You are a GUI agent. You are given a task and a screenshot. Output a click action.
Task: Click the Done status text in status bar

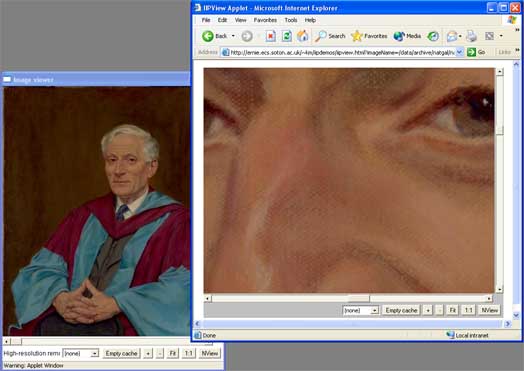209,335
